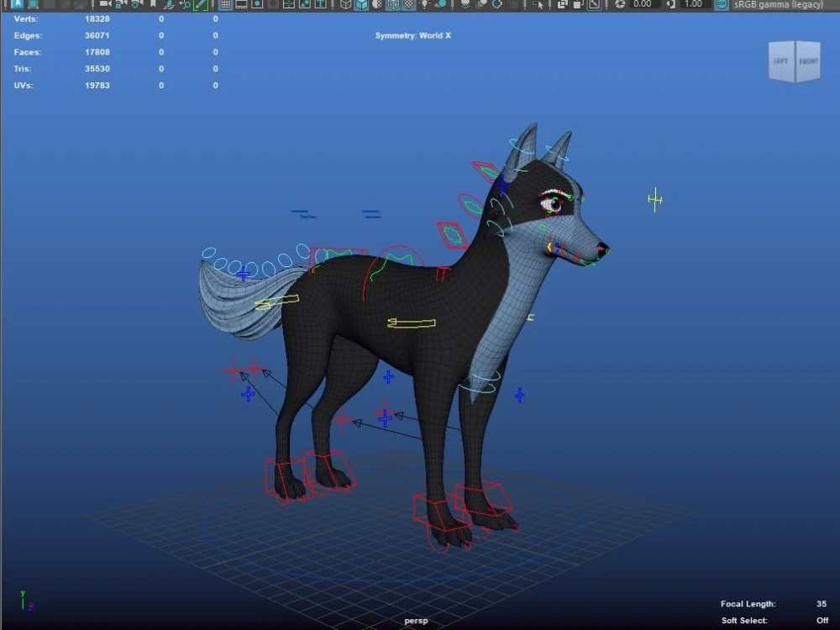Screen dimensions: 840x630
Task: Click the Gamma reset icon
Action: (x=670, y=3)
